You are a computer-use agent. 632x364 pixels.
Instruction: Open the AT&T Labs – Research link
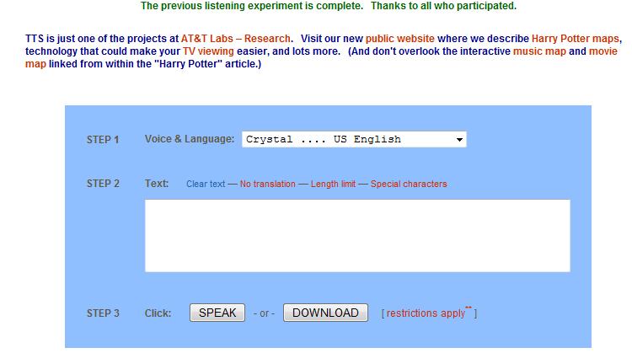click(235, 39)
